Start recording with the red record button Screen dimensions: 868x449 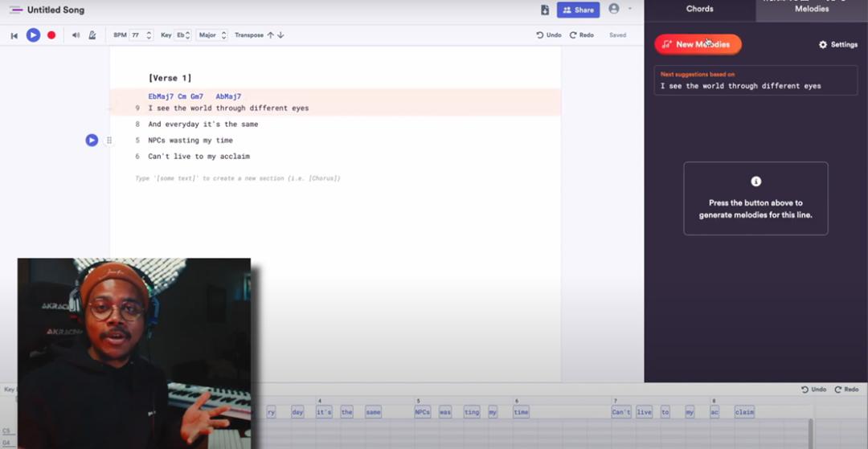[51, 35]
